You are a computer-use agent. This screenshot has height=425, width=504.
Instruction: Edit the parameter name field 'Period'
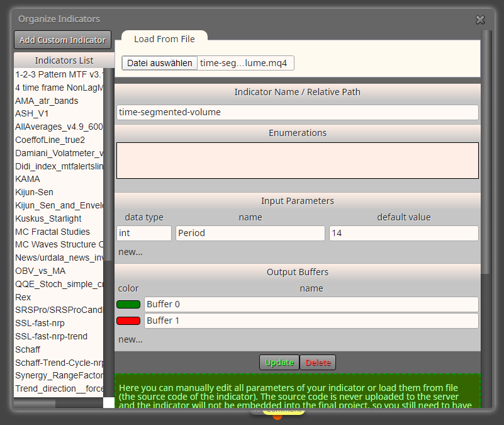click(250, 233)
